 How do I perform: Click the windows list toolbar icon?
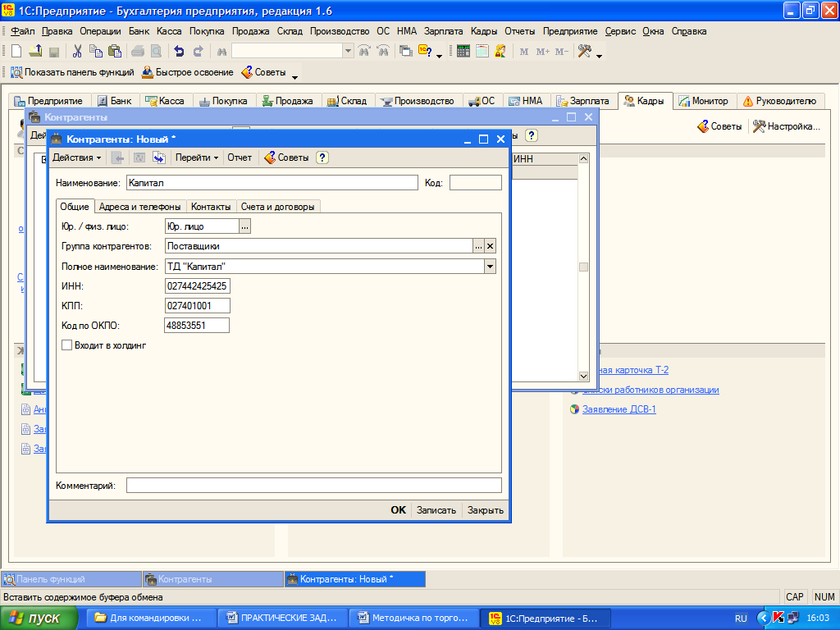pyautogui.click(x=406, y=52)
